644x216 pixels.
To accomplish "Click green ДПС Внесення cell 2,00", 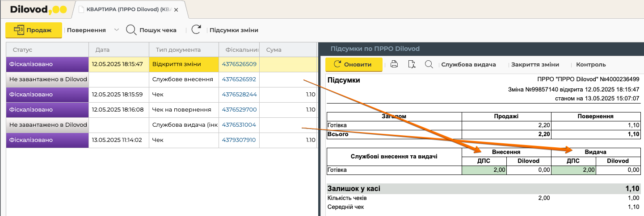I will tap(484, 170).
